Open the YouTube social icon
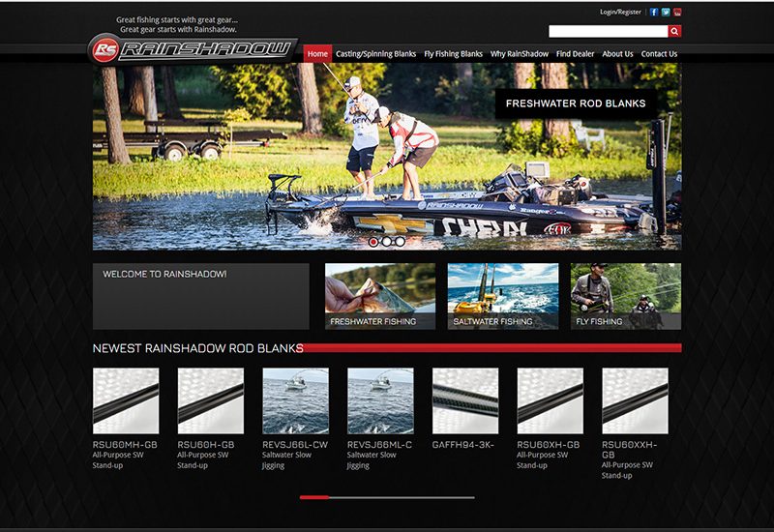774x532 pixels. coord(677,12)
